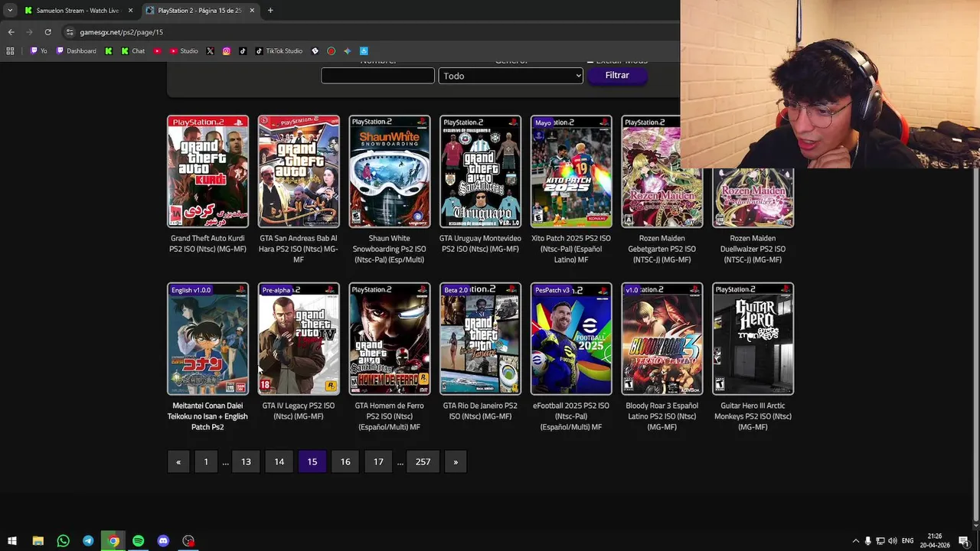Image resolution: width=980 pixels, height=551 pixels.
Task: Open Xito Patch 2025 cover
Action: 571,171
